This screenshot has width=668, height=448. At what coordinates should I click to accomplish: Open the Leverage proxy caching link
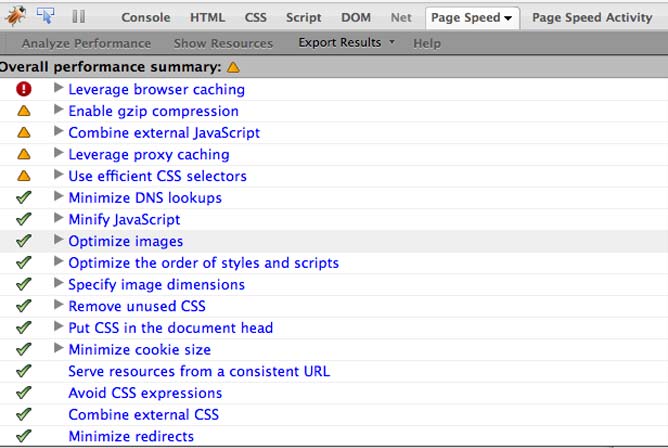(x=149, y=155)
